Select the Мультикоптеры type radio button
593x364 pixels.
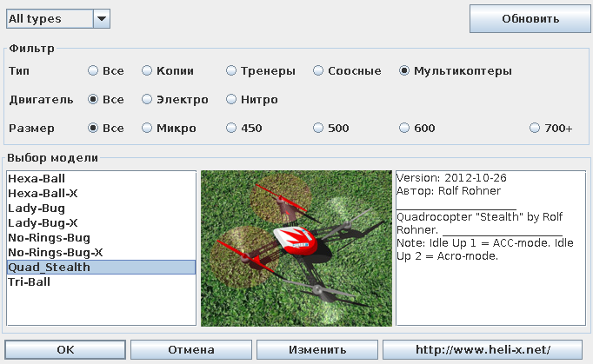pos(404,70)
